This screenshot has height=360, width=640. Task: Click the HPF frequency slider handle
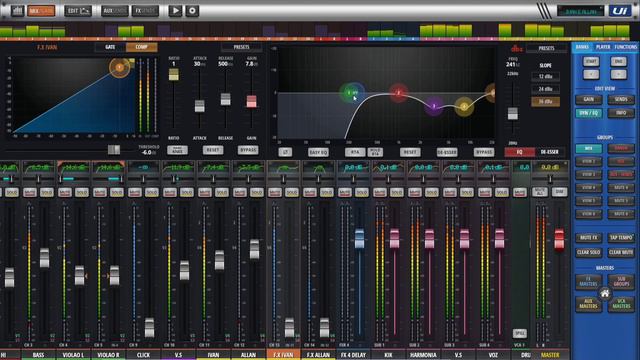[513, 113]
